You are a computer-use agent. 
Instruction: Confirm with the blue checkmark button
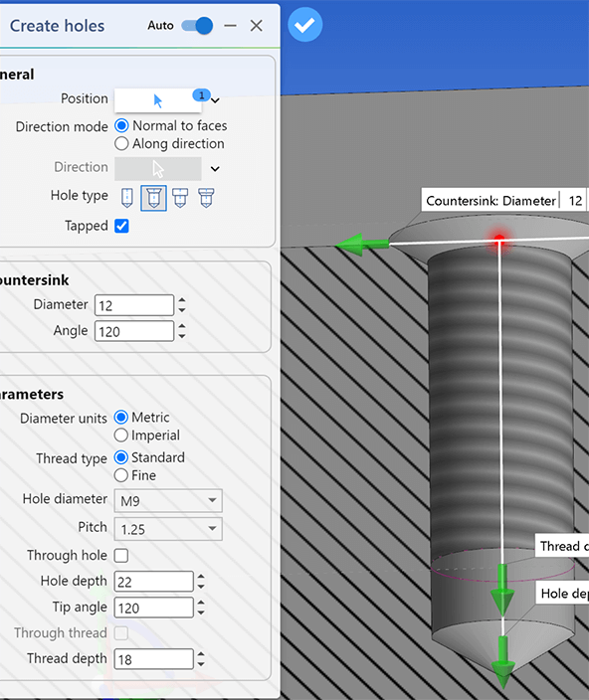pyautogui.click(x=305, y=25)
